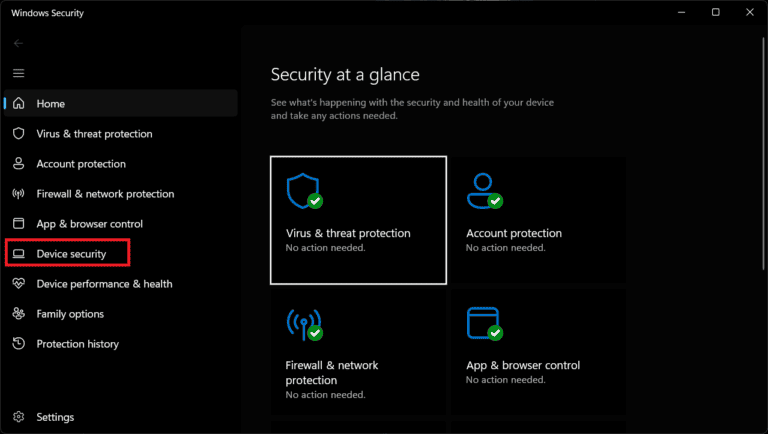Select Family options in the sidebar
The height and width of the screenshot is (434, 768).
70,314
